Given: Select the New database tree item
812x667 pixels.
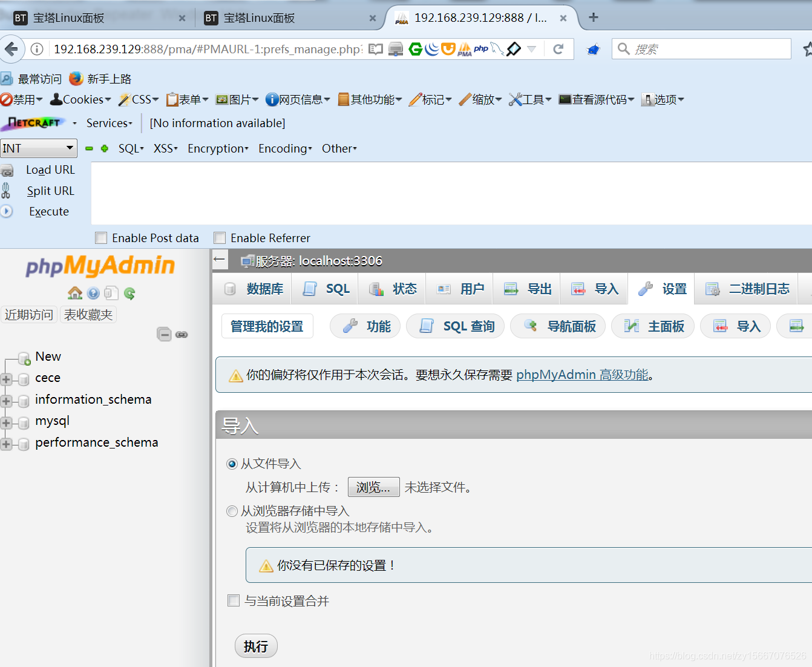Looking at the screenshot, I should click(x=48, y=356).
